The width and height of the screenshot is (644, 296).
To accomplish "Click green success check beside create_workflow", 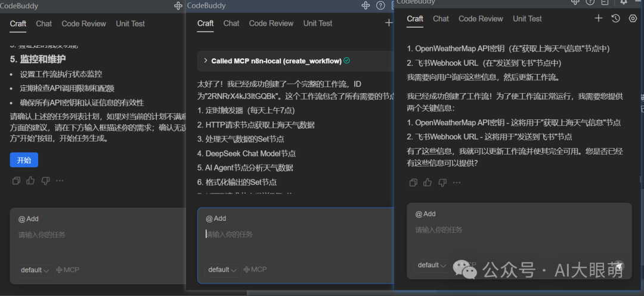I will tap(346, 61).
